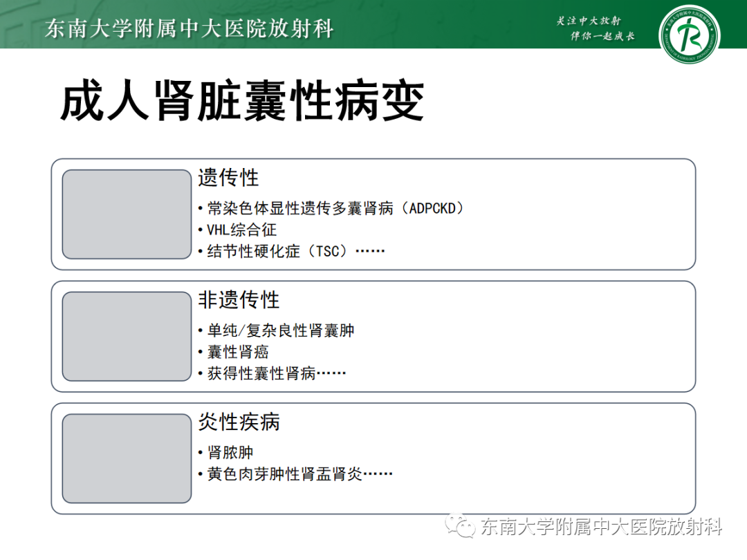This screenshot has width=747, height=560.
Task: Select the heading 炎性疾病
Action: [x=239, y=422]
